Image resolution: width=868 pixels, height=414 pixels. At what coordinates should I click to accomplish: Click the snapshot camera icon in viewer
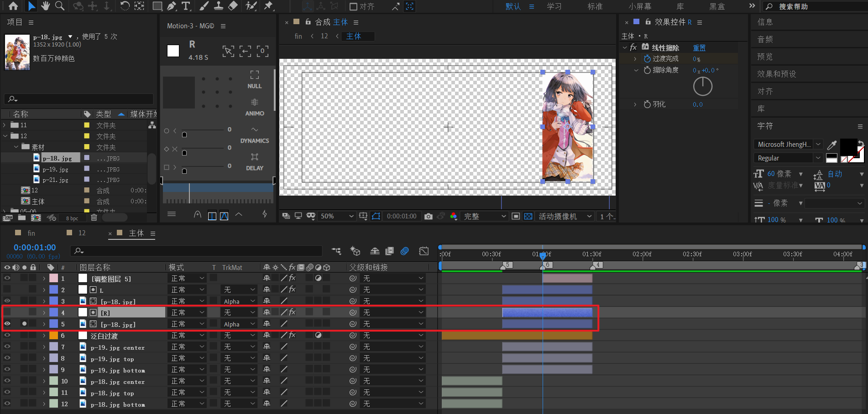tap(428, 216)
